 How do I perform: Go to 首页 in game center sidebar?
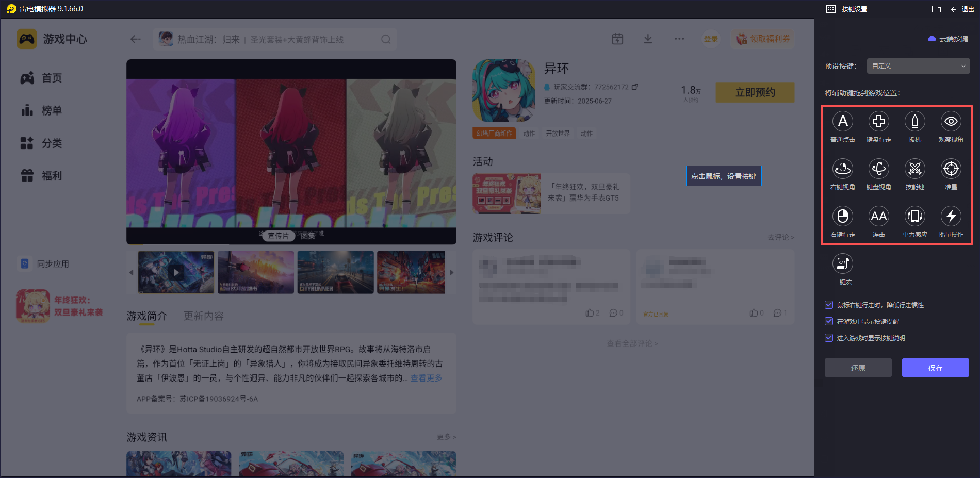[x=41, y=78]
